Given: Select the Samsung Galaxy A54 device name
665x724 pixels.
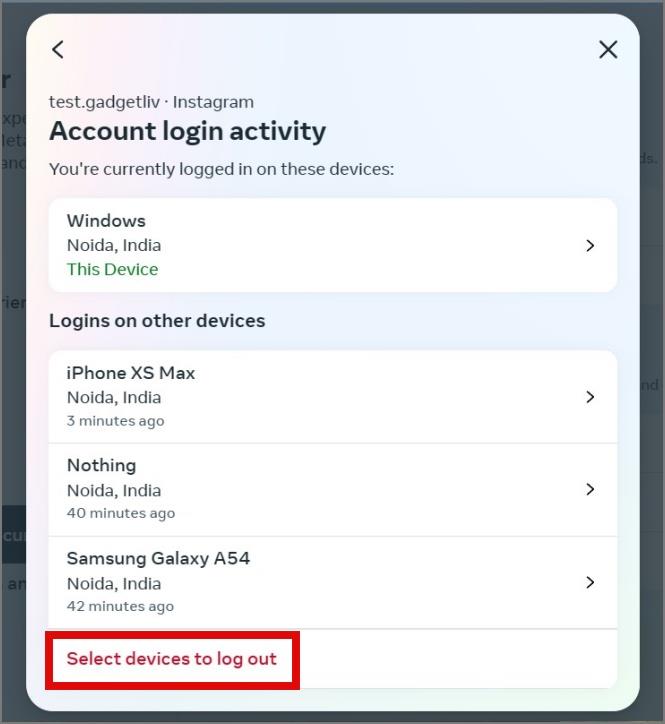Looking at the screenshot, I should coord(158,559).
